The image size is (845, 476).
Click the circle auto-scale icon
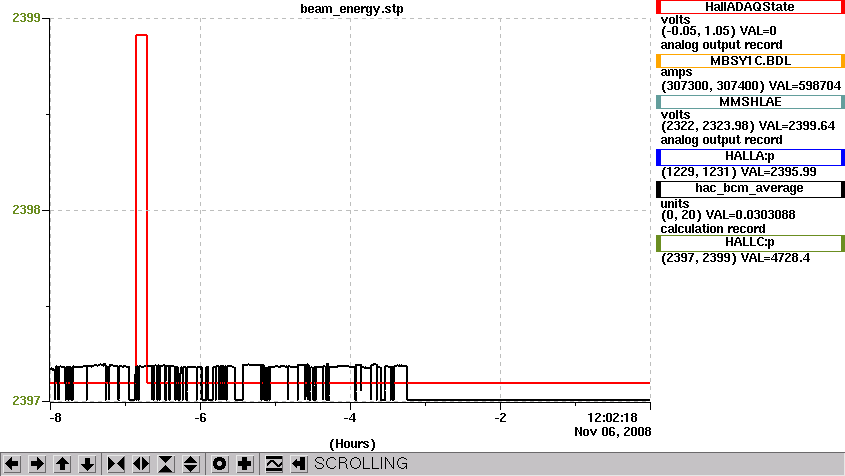[x=220, y=464]
